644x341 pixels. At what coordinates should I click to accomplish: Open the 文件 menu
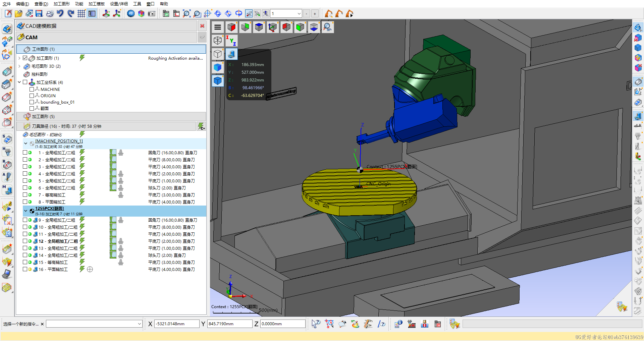(7, 4)
